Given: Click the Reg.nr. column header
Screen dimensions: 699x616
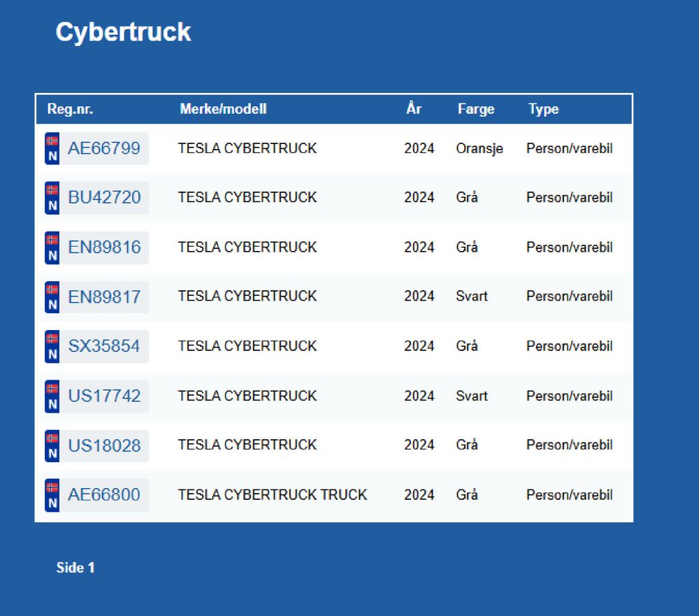Looking at the screenshot, I should (70, 109).
